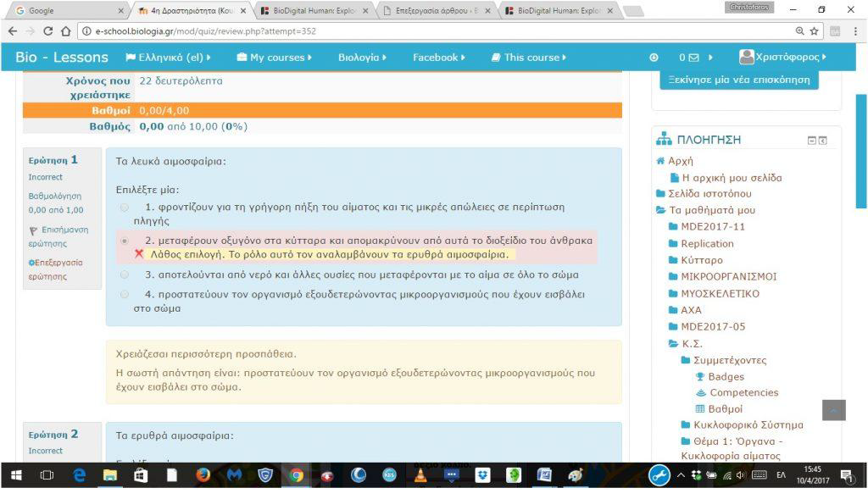The image size is (868, 499).
Task: Select answer 4 about destroying microorganisms
Action: pyautogui.click(x=125, y=294)
